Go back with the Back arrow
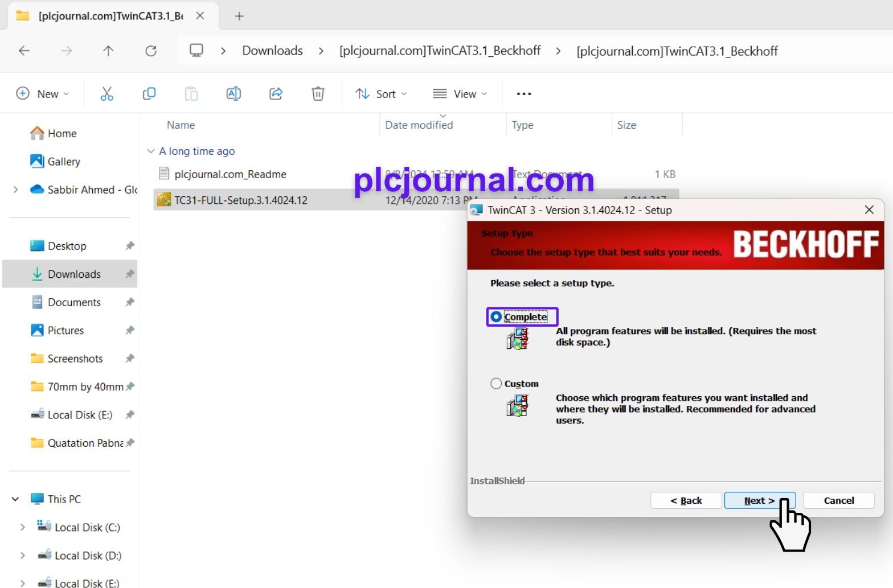Screen dimensions: 893x588 (x=24, y=51)
